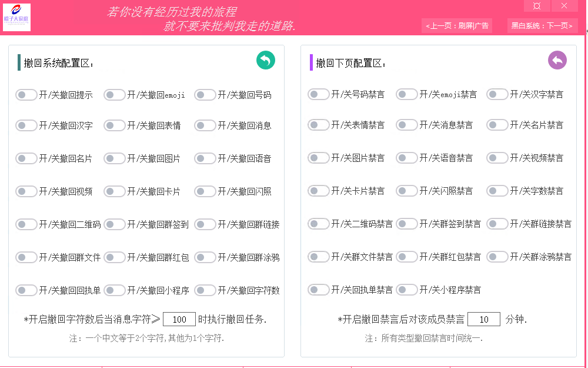The image size is (588, 368).
Task: Turn on 开/关撤回小程序
Action: coord(114,290)
